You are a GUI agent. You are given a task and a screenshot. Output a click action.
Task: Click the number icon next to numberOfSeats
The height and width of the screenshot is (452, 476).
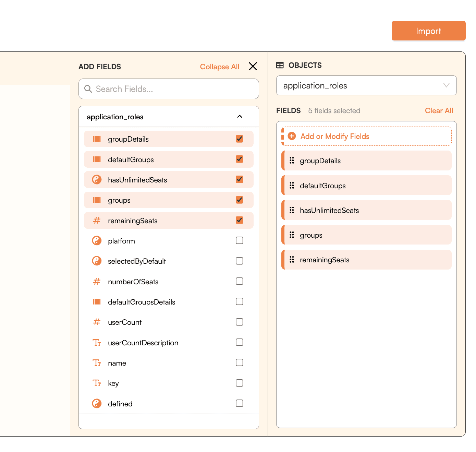point(97,281)
